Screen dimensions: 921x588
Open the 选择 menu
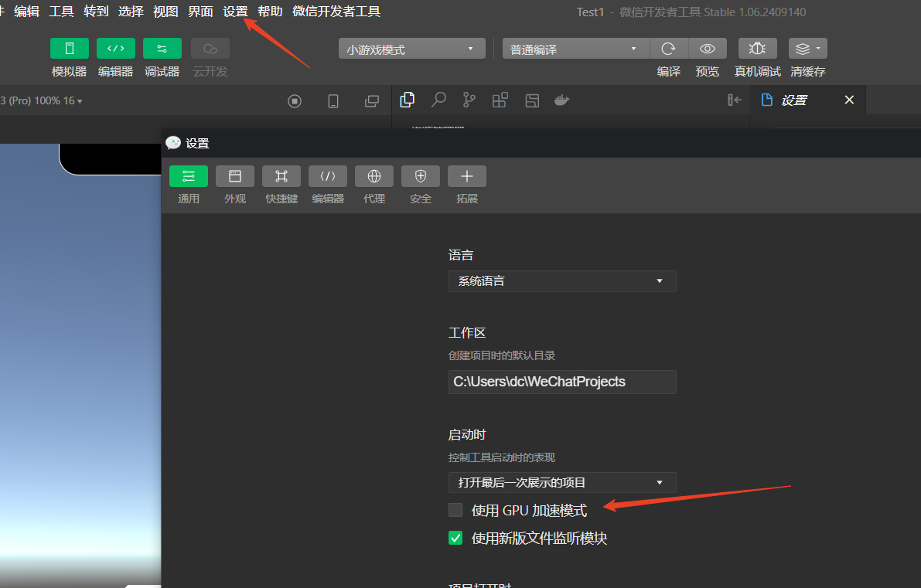(x=131, y=12)
